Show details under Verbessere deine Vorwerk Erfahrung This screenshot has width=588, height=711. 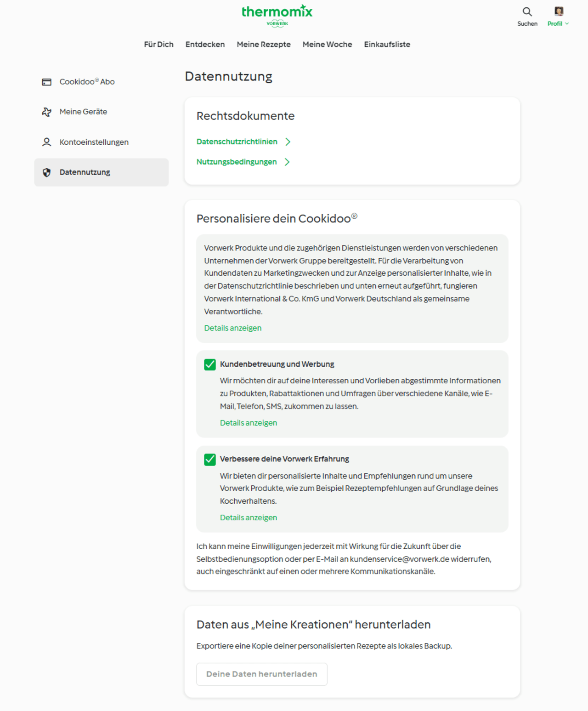pyautogui.click(x=249, y=518)
